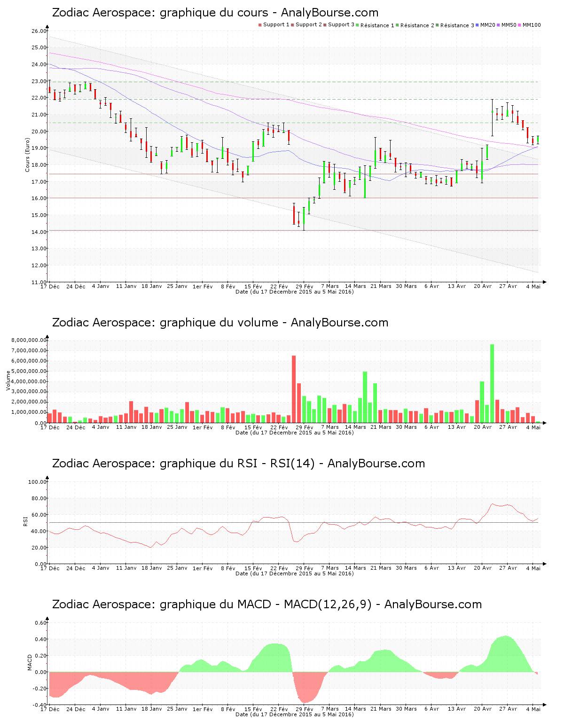Click '1er Fév' on the price chart axis
This screenshot has height=728, width=564.
click(x=203, y=287)
